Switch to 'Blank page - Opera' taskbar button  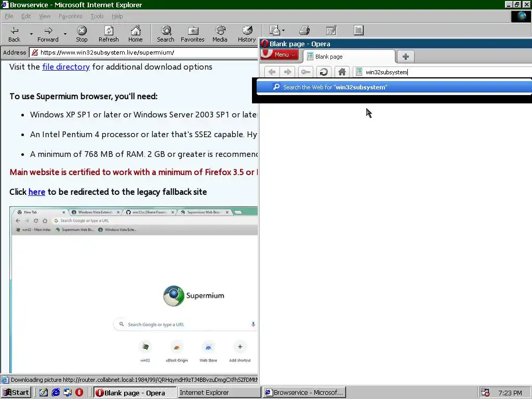coord(135,393)
